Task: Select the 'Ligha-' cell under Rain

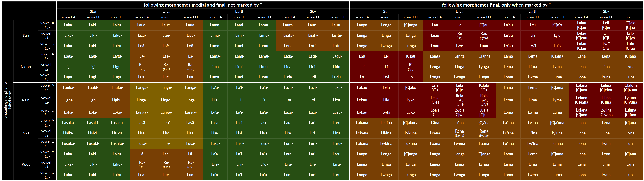Action: pyautogui.click(x=68, y=100)
